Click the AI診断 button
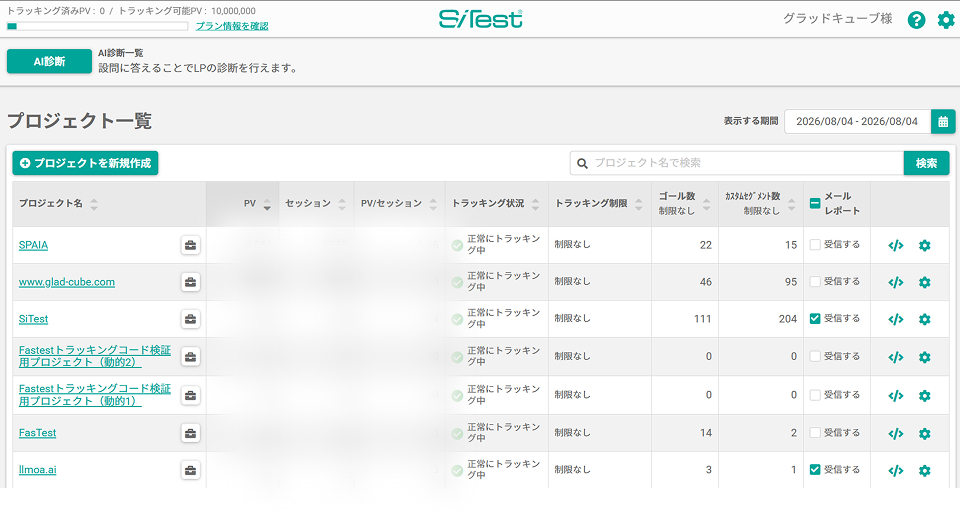 coord(49,61)
